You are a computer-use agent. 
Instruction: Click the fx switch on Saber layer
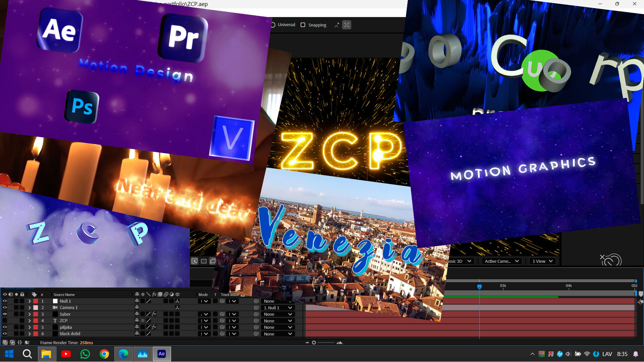[154, 314]
